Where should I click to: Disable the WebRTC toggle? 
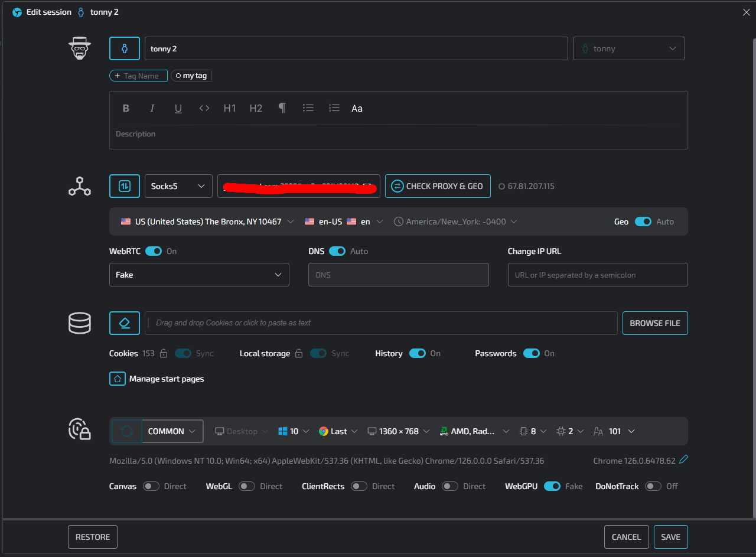click(x=154, y=251)
